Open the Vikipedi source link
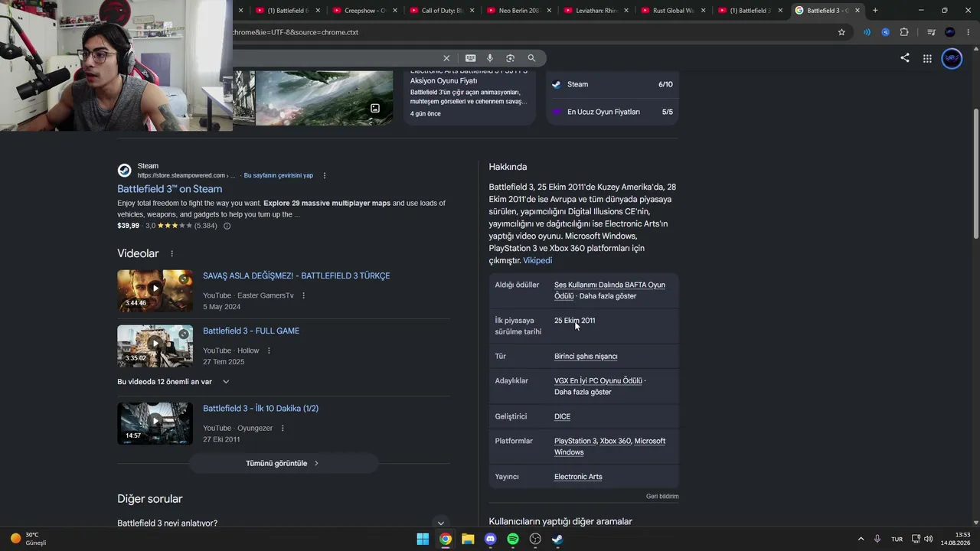980x551 pixels. click(x=537, y=261)
